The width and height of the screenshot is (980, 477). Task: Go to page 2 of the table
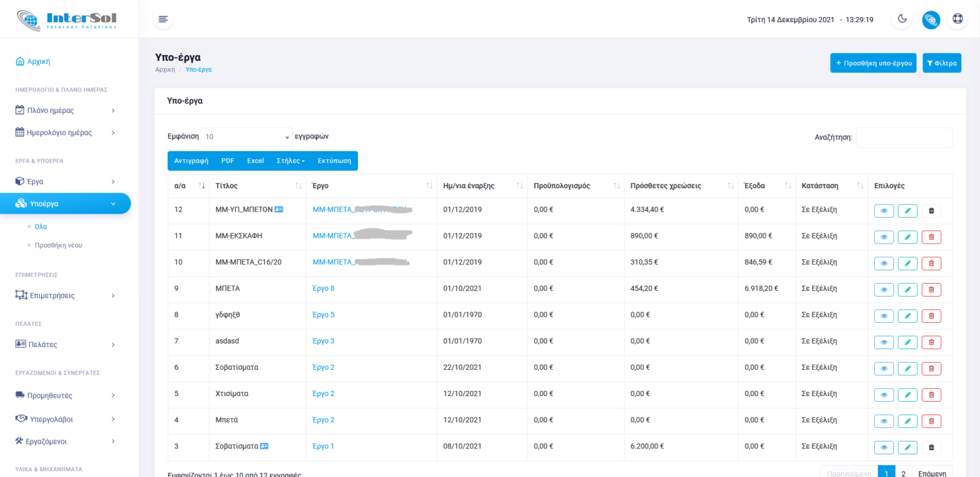tap(903, 473)
